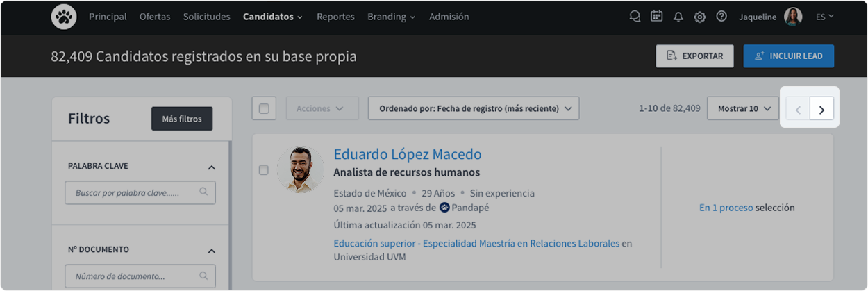Viewport: 868px width, 291px height.
Task: Check the select-all candidates checkbox
Action: (x=264, y=108)
